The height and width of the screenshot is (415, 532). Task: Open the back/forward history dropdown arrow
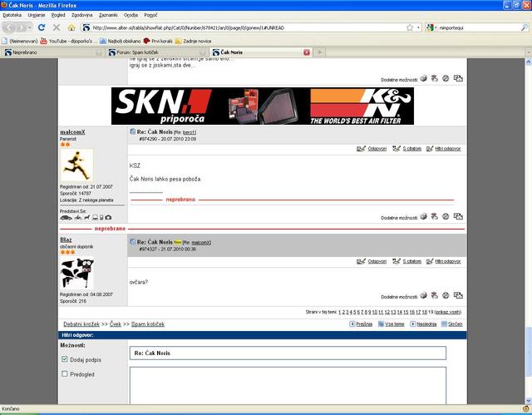pyautogui.click(x=30, y=27)
